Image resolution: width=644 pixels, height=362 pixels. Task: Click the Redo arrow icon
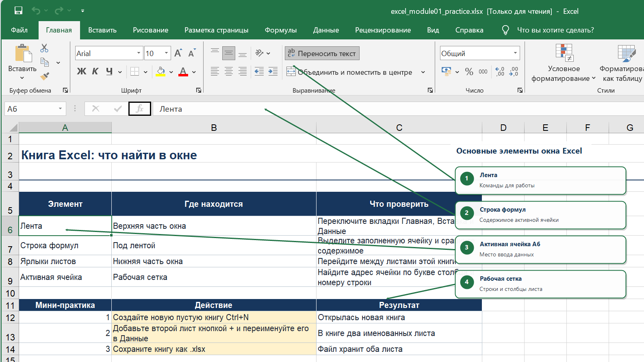click(59, 11)
